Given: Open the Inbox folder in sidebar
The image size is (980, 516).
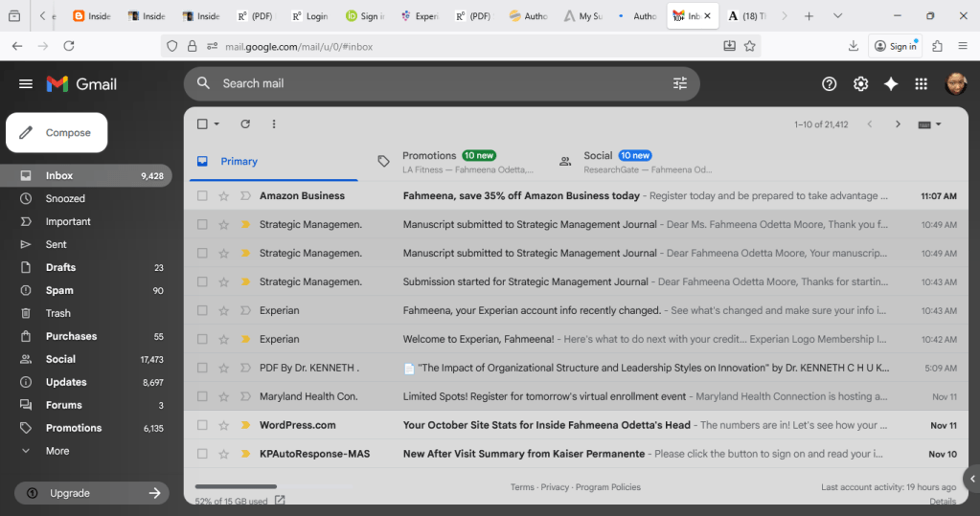Looking at the screenshot, I should pyautogui.click(x=85, y=175).
